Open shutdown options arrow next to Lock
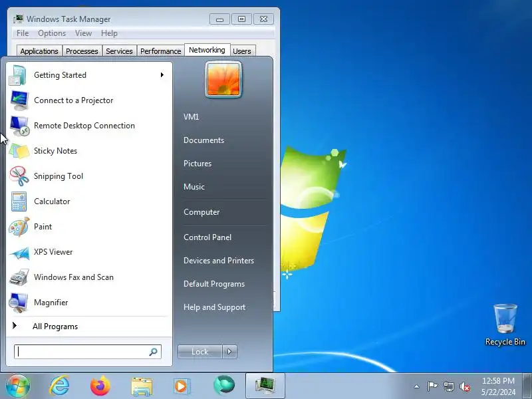Screen dimensions: 532x399 click(x=229, y=352)
